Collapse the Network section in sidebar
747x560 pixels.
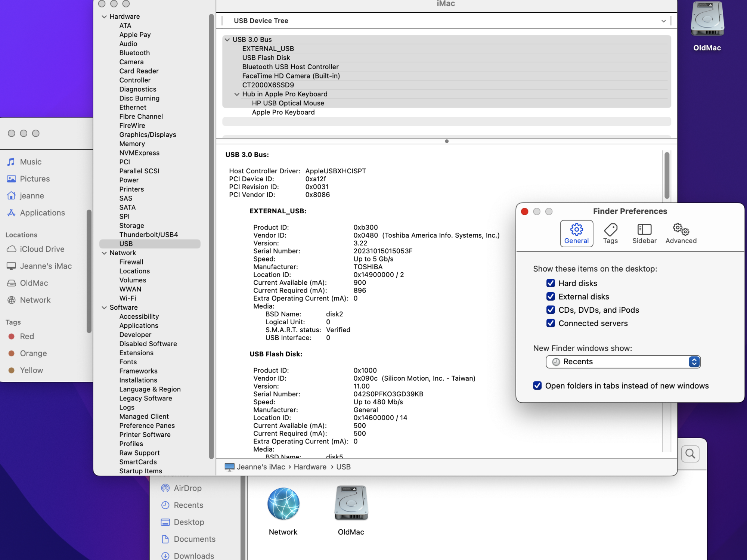tap(104, 253)
